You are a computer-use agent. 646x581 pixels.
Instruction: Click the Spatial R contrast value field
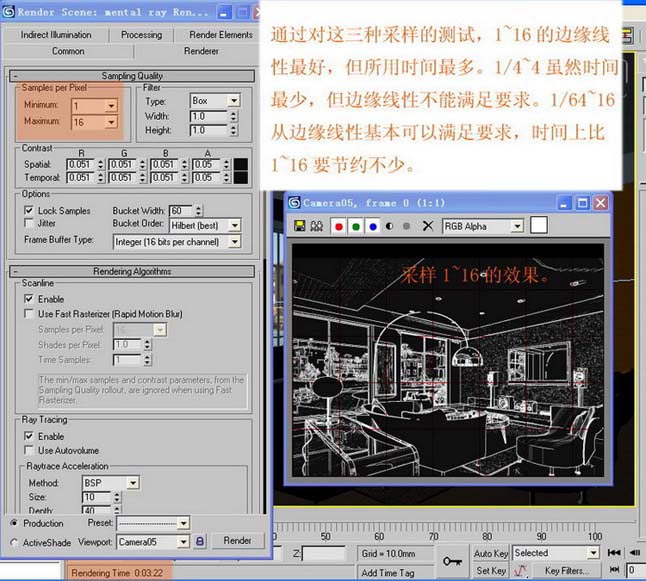81,164
